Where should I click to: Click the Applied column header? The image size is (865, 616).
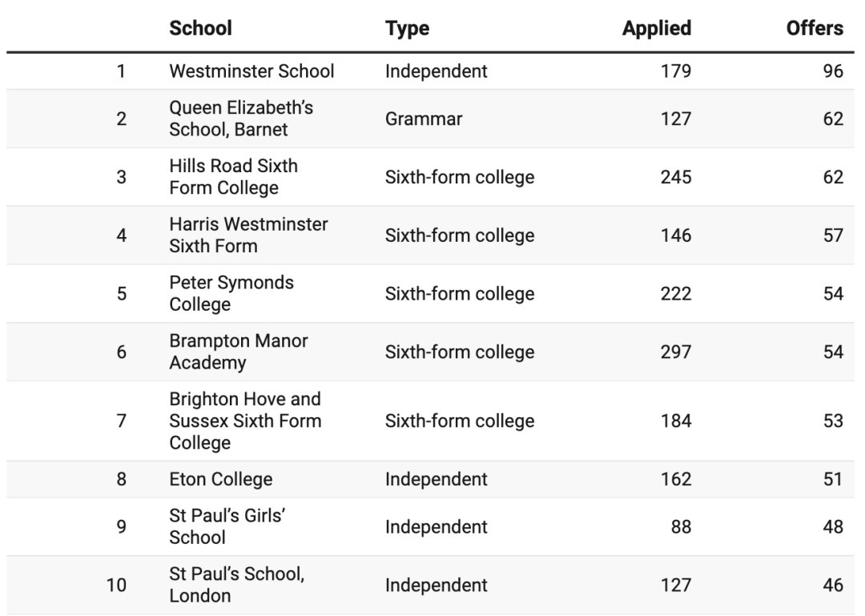(x=656, y=29)
